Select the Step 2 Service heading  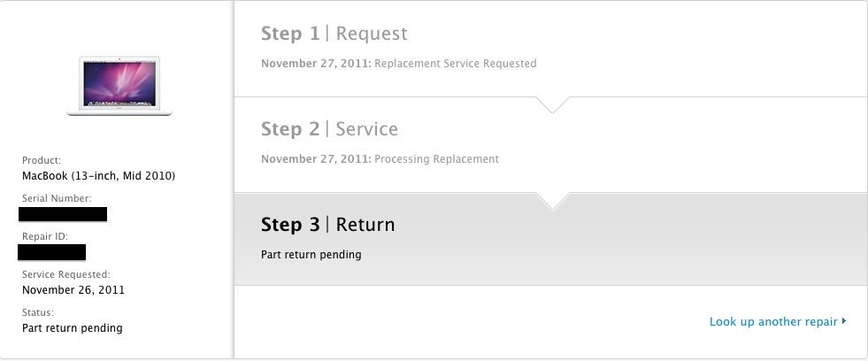pyautogui.click(x=329, y=129)
